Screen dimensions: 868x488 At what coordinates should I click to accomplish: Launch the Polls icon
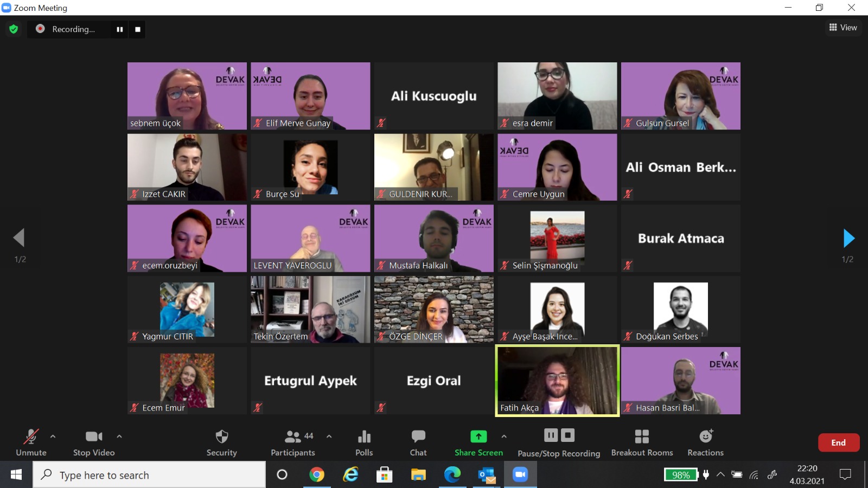pyautogui.click(x=364, y=442)
